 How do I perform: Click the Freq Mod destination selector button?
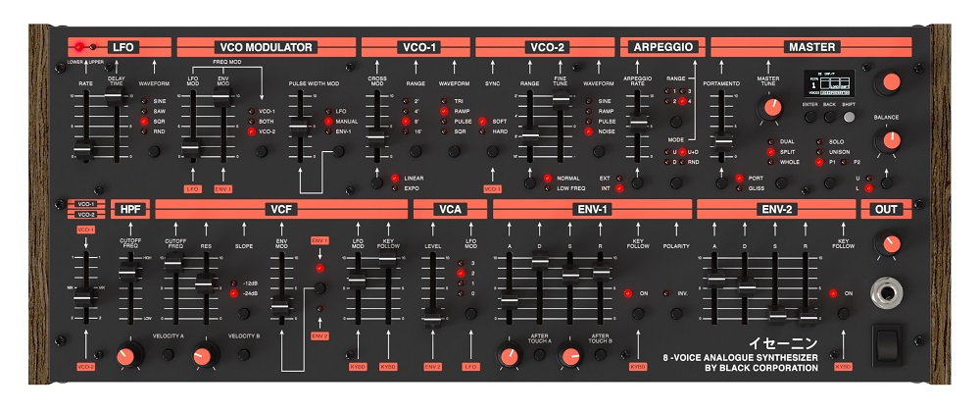coord(262,151)
